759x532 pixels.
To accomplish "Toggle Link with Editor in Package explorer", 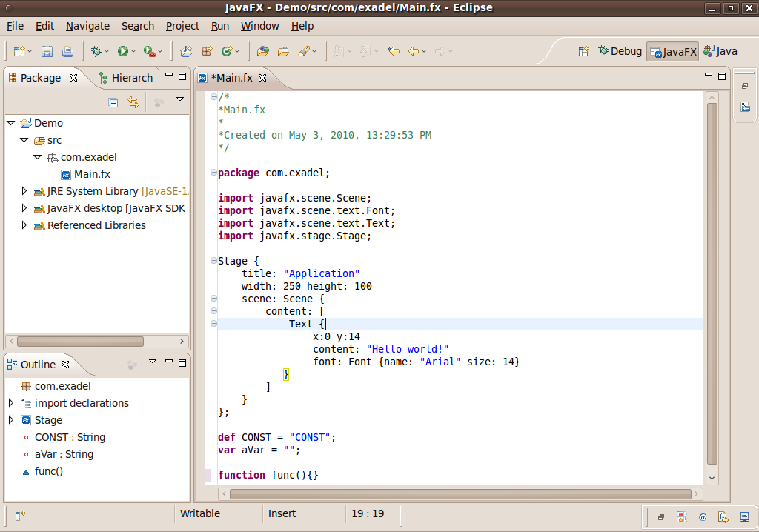I will [x=133, y=102].
